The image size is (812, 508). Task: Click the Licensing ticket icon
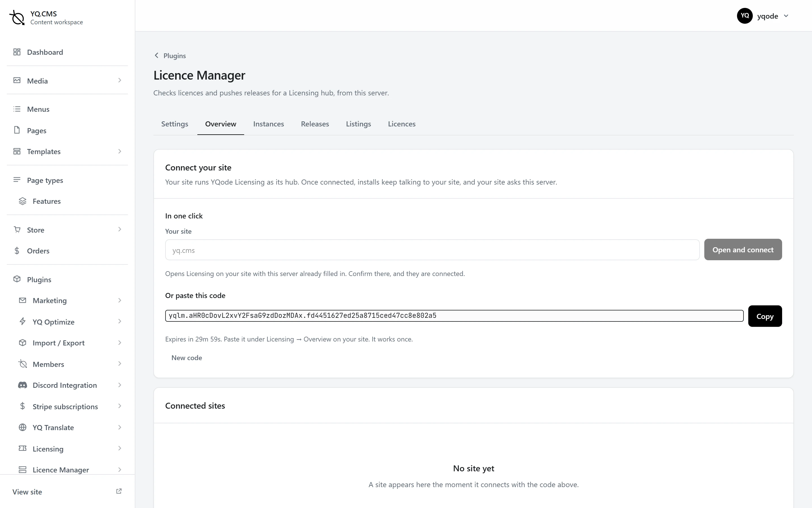pyautogui.click(x=23, y=448)
